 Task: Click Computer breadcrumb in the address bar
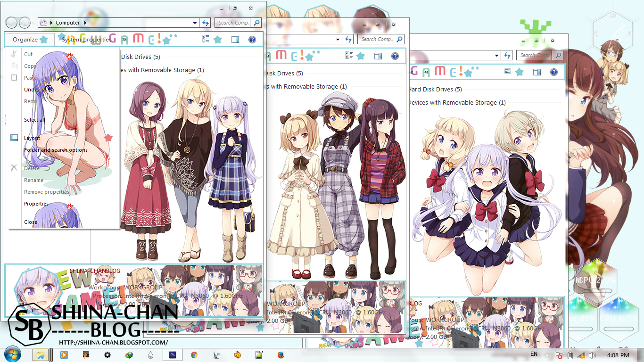pos(68,23)
